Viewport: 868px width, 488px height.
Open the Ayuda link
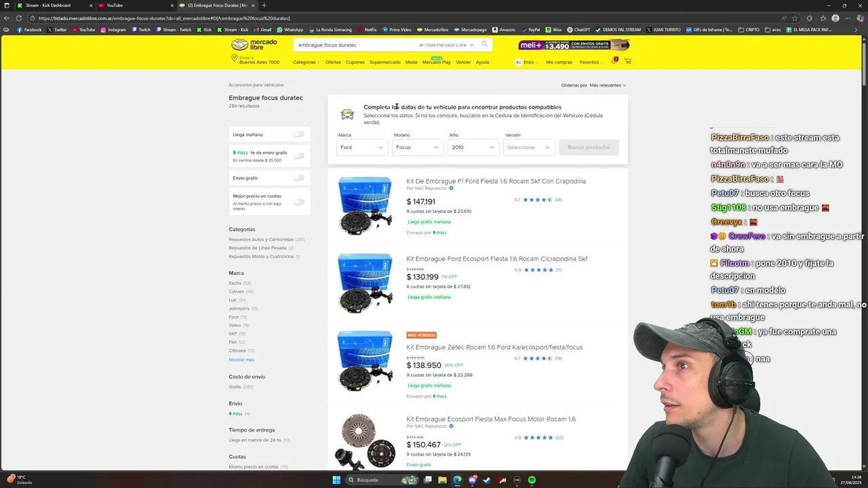click(x=482, y=62)
